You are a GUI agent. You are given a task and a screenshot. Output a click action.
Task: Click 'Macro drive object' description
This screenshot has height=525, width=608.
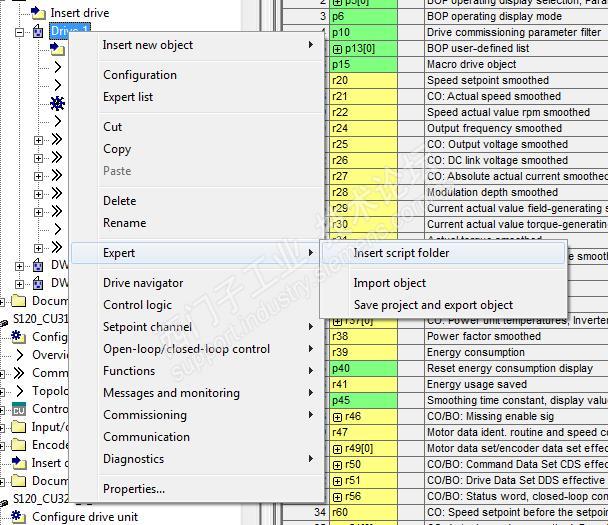[472, 64]
